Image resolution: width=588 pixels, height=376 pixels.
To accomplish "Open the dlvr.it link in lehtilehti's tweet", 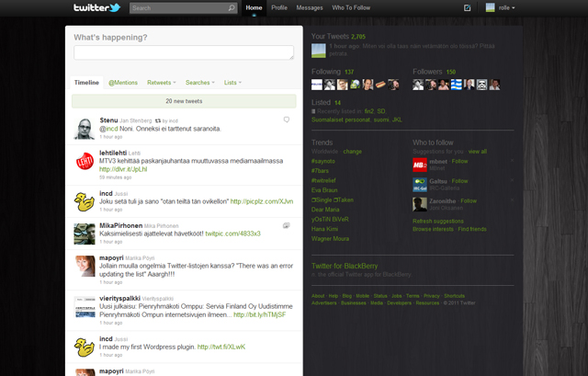I will click(123, 169).
